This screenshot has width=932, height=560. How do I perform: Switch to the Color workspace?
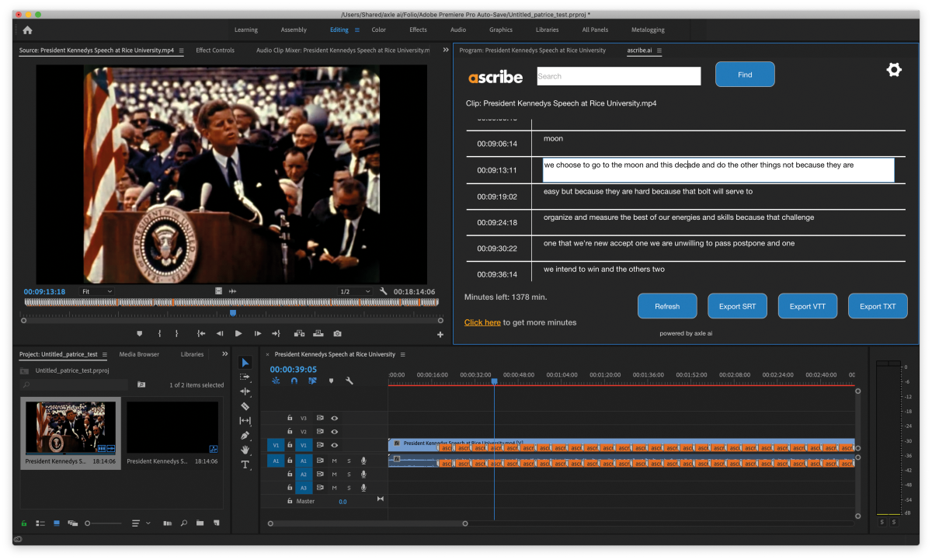tap(378, 30)
